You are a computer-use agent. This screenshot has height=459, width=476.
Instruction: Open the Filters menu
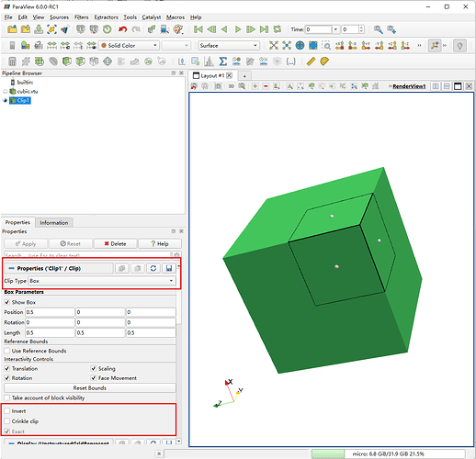pos(81,17)
